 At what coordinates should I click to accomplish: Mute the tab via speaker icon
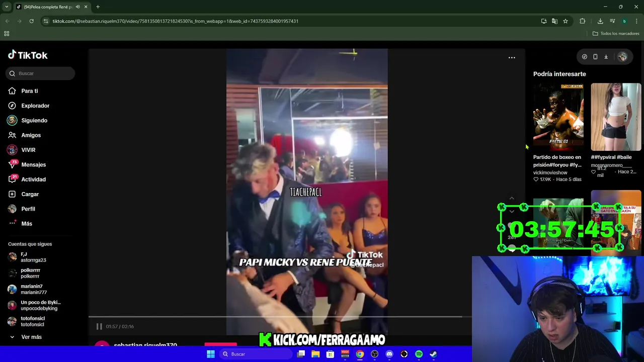coord(77,7)
